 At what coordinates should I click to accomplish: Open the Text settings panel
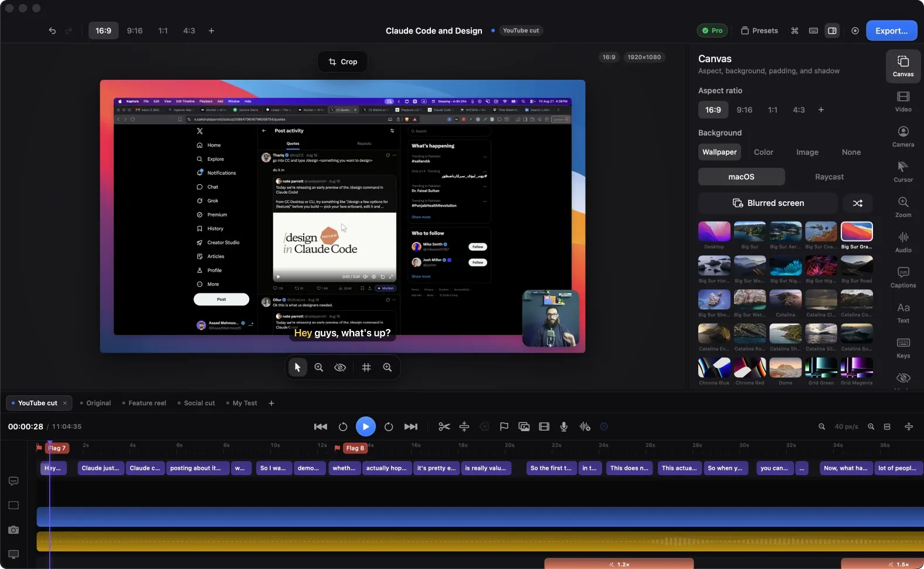tap(903, 313)
